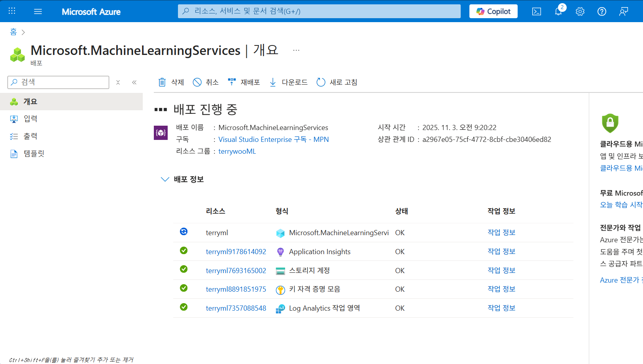The width and height of the screenshot is (643, 364).
Task: Open Visual Studio Enterprise 구독 - MPN link
Action: [x=274, y=140]
